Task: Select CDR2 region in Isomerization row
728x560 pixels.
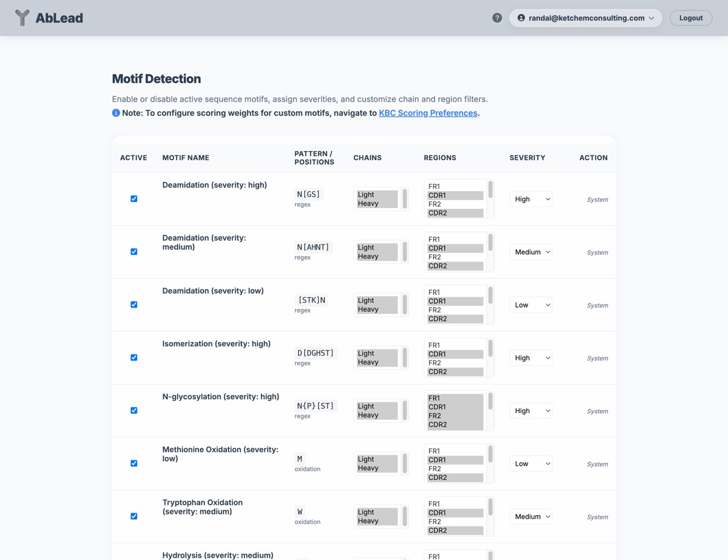Action: pyautogui.click(x=455, y=372)
